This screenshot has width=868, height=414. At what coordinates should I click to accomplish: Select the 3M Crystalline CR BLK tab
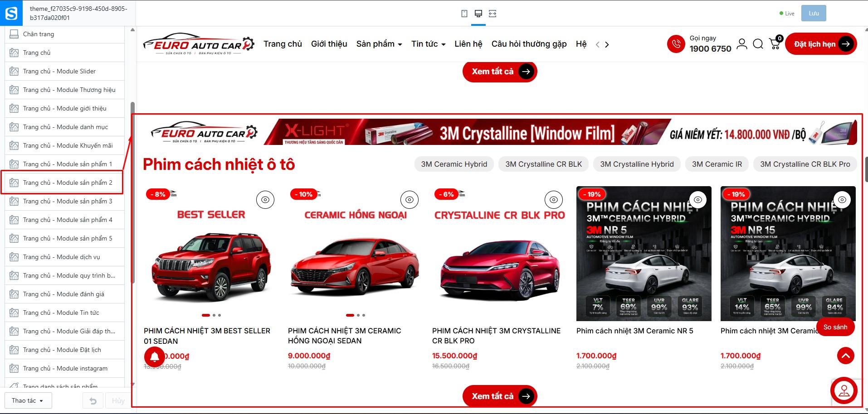pos(544,164)
